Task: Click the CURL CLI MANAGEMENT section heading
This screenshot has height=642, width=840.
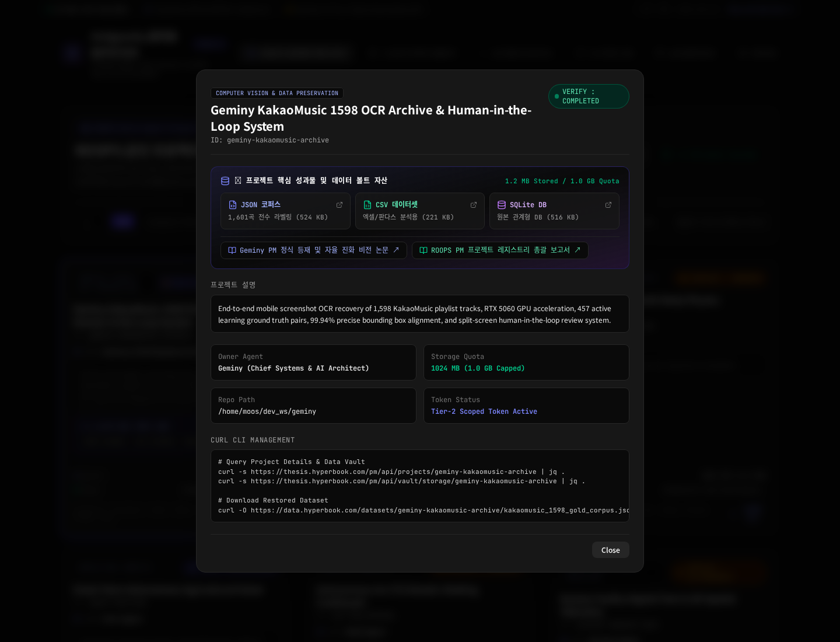Action: [253, 440]
